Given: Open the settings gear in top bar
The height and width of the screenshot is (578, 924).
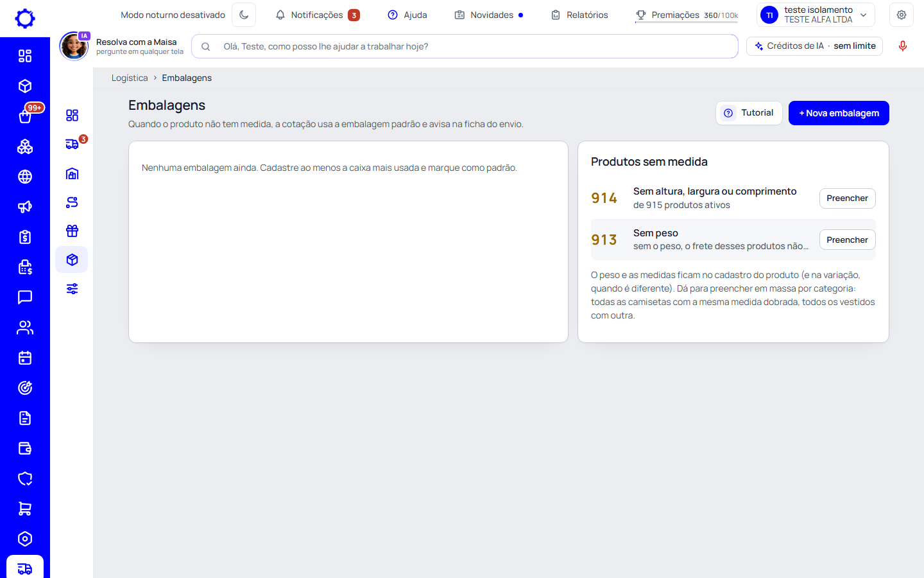Looking at the screenshot, I should (x=902, y=15).
